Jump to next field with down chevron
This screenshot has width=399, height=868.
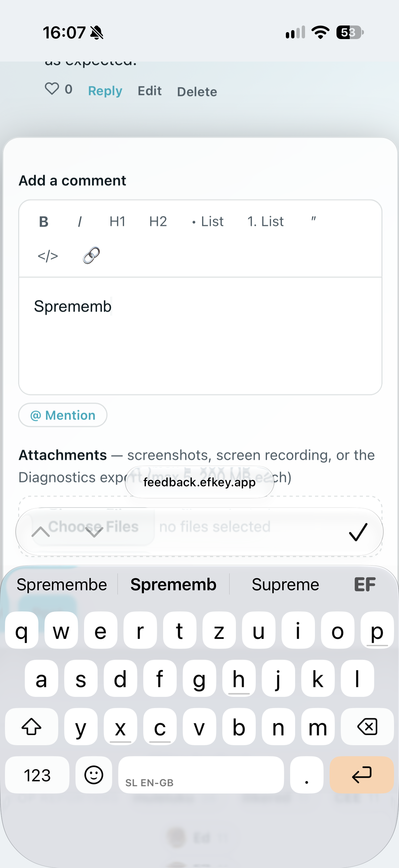click(x=94, y=532)
